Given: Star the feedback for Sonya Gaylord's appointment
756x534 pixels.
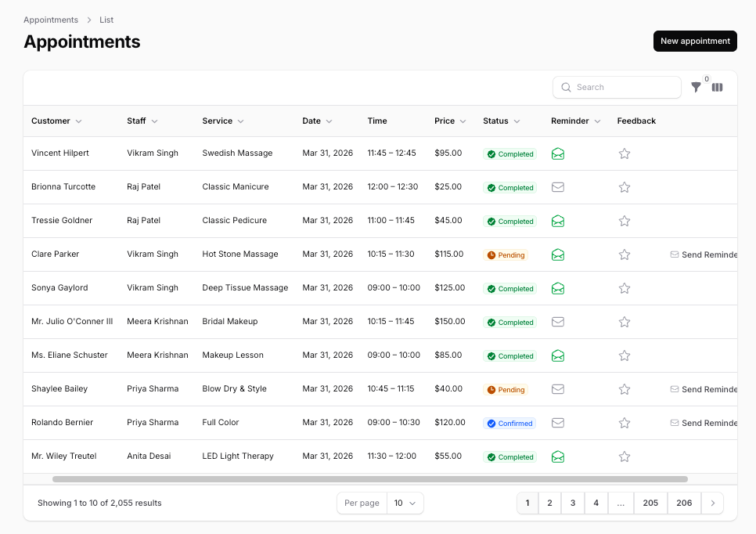Looking at the screenshot, I should [x=625, y=288].
